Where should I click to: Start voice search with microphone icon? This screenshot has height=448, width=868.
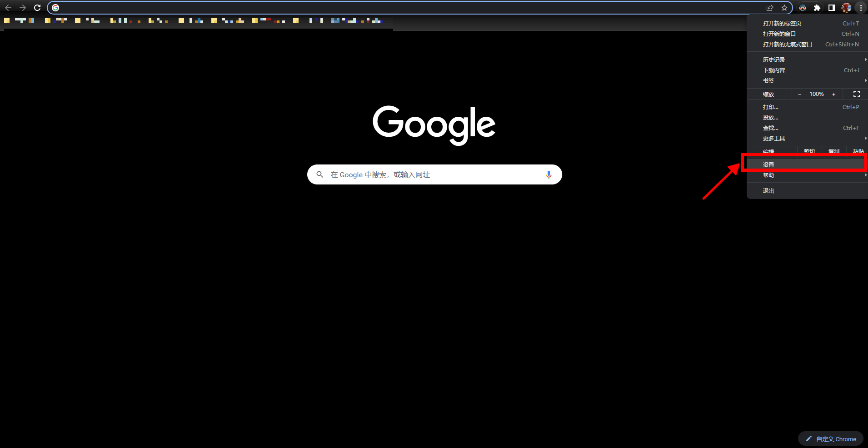[549, 174]
